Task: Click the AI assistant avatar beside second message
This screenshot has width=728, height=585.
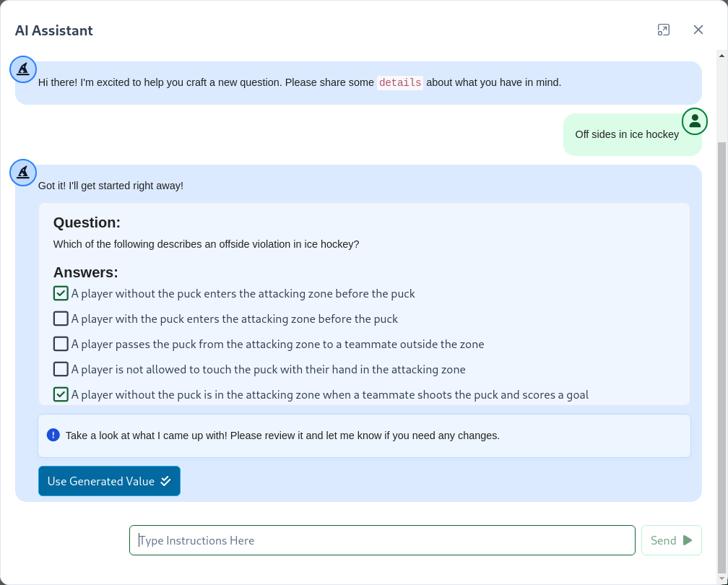Action: [x=22, y=173]
